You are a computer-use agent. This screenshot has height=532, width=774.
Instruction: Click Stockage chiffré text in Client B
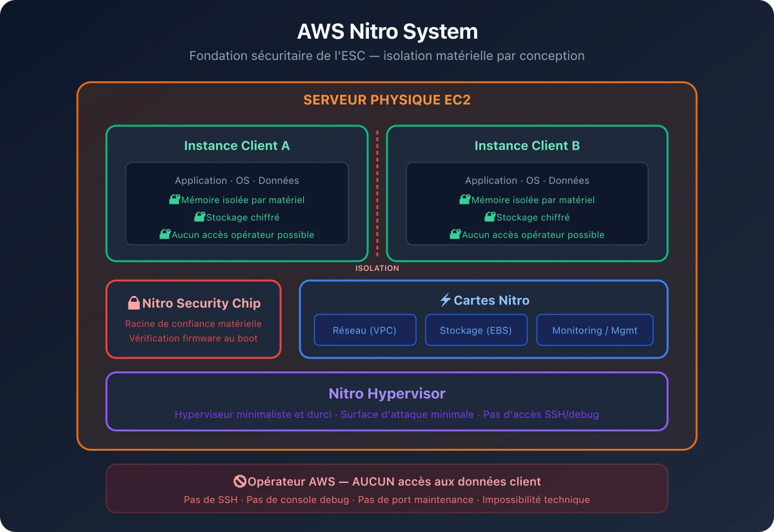[533, 217]
